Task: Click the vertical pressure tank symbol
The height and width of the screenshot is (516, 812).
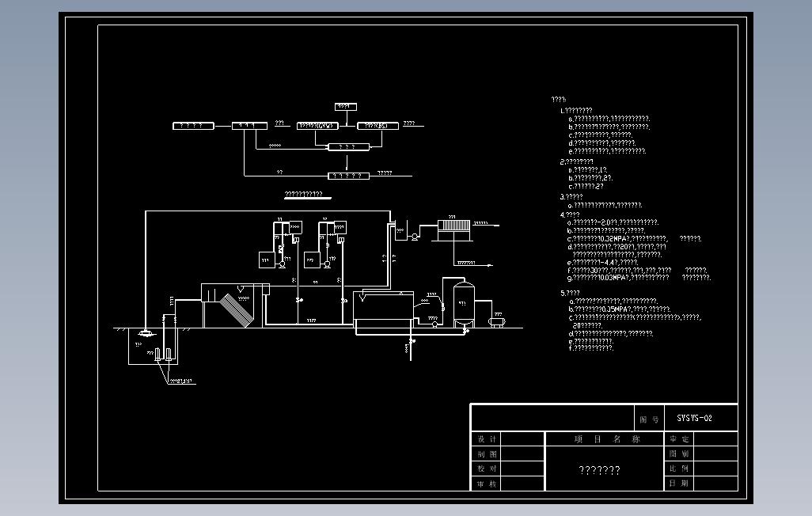Action: coord(464,304)
